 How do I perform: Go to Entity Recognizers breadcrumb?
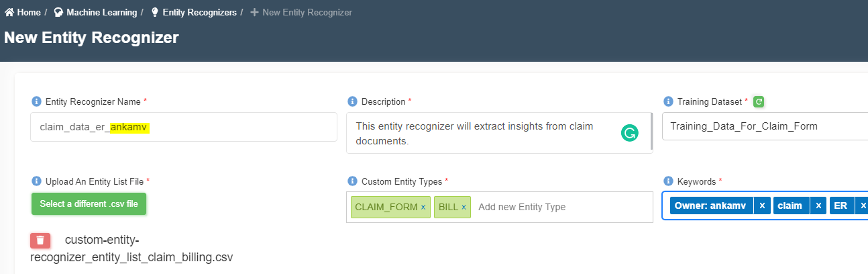coord(193,12)
